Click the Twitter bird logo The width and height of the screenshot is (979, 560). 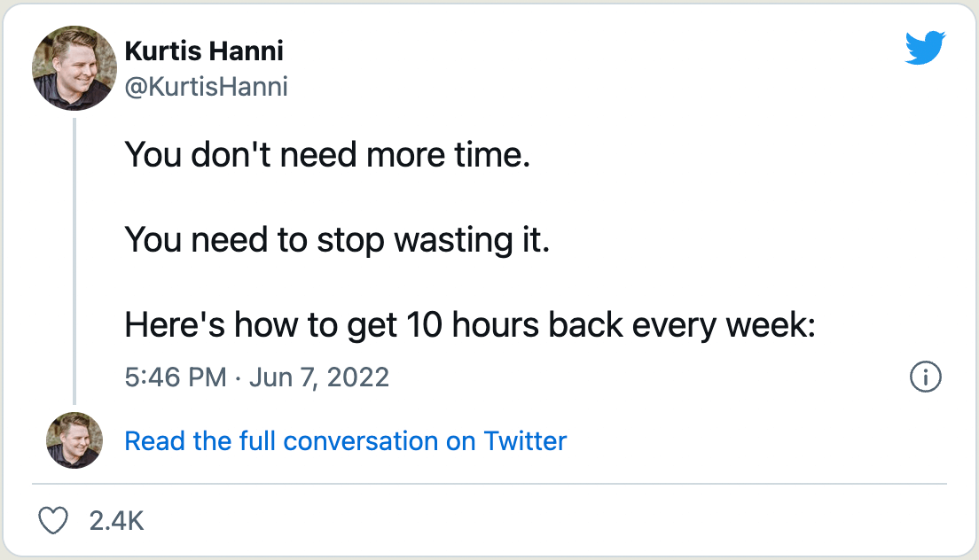(925, 48)
